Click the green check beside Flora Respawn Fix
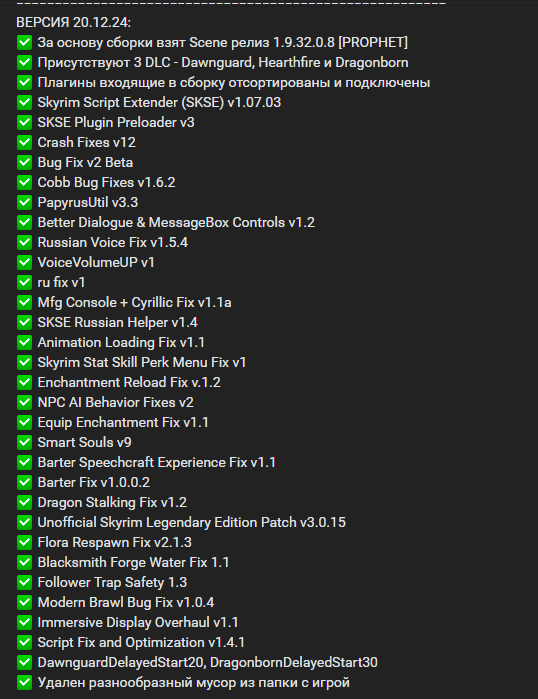 [x=25, y=542]
